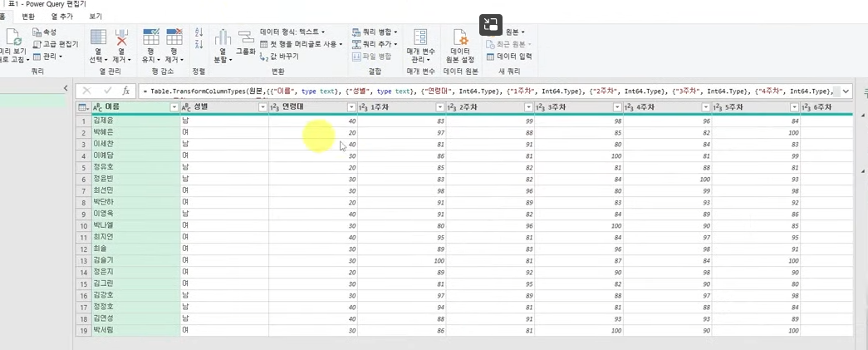The width and height of the screenshot is (868, 350).
Task: Select the 5주차 column header
Action: click(x=756, y=107)
